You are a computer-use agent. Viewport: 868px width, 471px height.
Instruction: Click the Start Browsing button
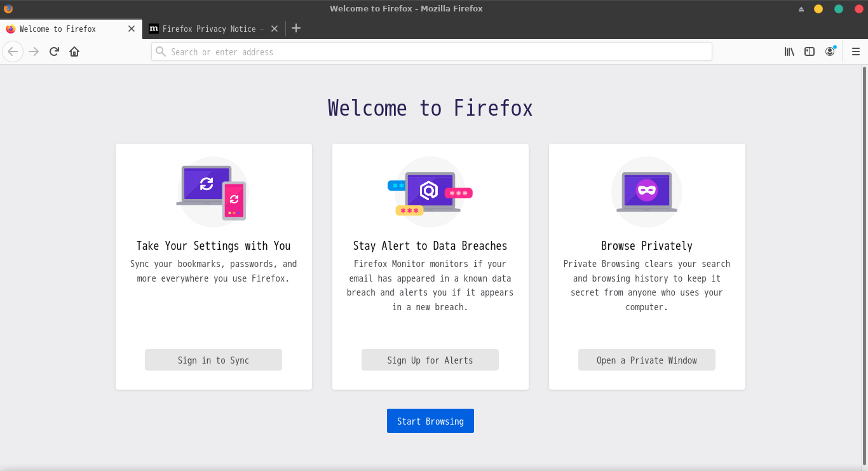[x=430, y=421]
